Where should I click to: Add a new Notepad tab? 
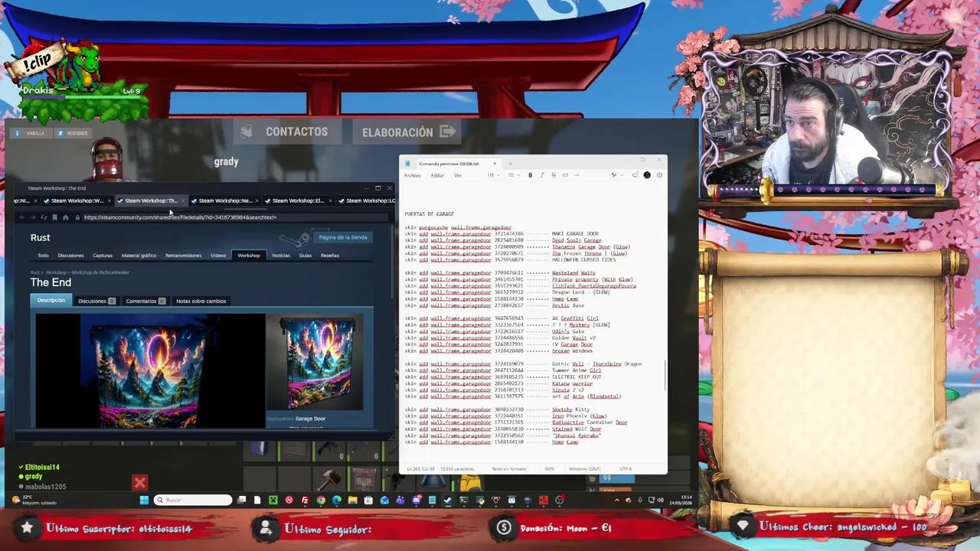click(x=510, y=164)
